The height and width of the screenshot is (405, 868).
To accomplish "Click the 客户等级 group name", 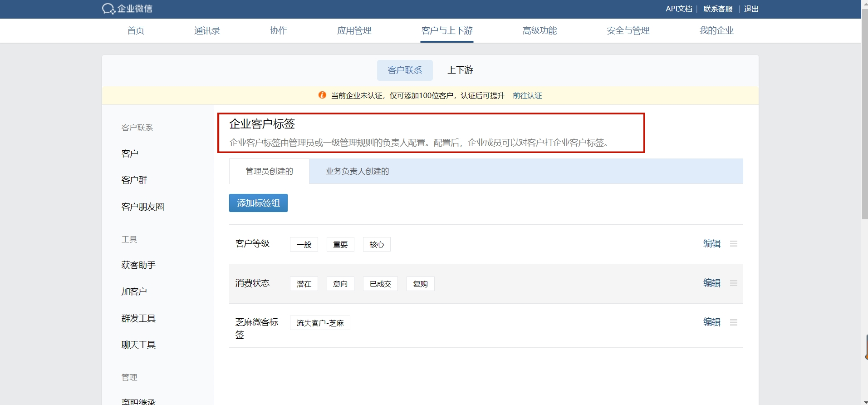I will (252, 243).
